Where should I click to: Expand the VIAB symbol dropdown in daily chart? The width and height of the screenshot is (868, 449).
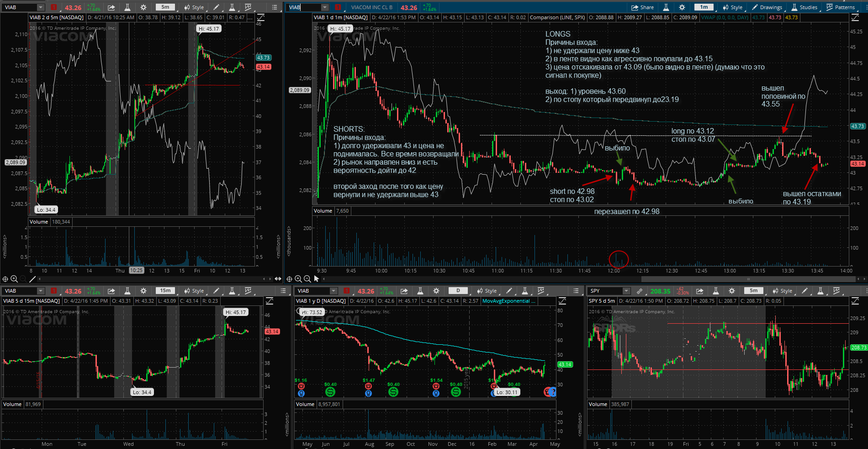(333, 291)
